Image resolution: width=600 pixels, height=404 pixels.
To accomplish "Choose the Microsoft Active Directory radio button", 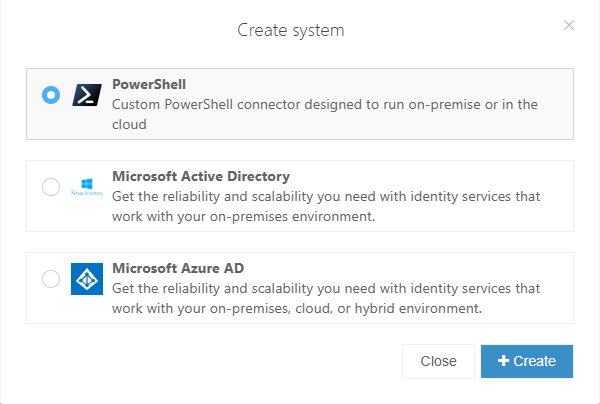I will coord(51,187).
